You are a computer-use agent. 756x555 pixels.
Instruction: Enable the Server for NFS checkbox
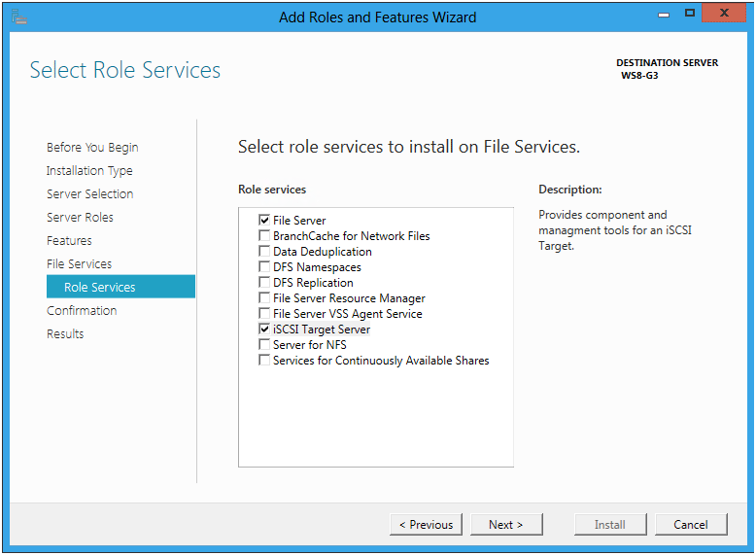264,344
